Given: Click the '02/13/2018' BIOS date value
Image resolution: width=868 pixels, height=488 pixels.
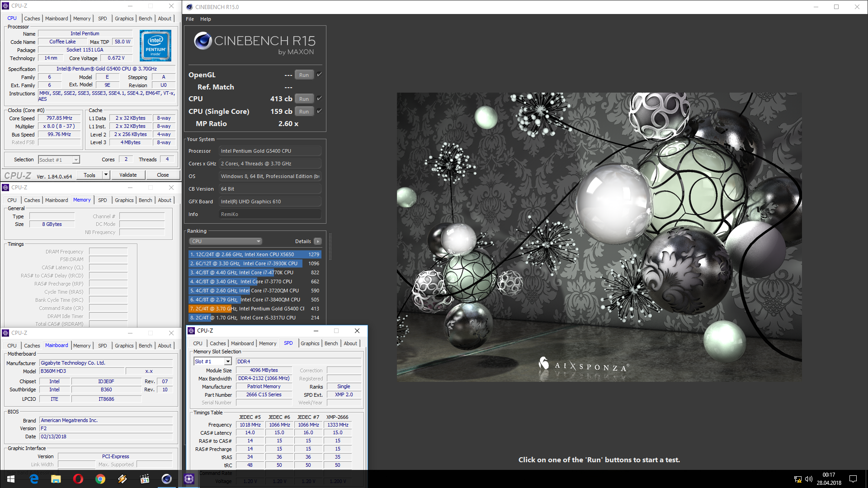Looking at the screenshot, I should click(x=106, y=437).
